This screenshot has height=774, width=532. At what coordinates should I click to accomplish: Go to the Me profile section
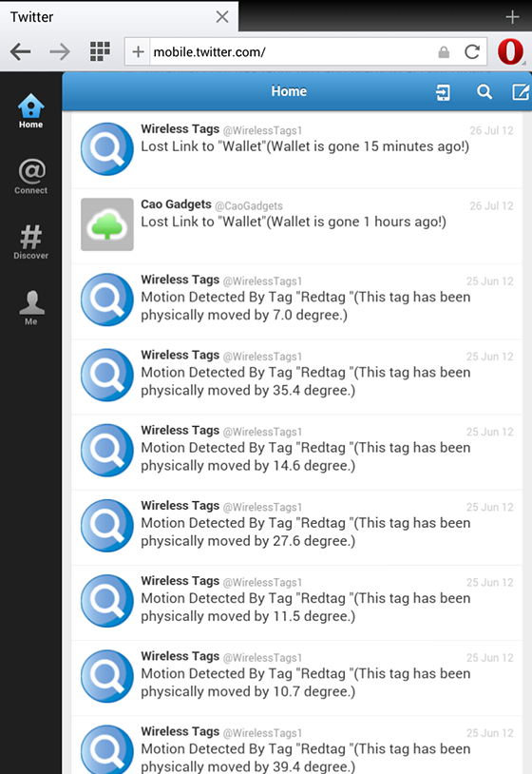click(31, 308)
